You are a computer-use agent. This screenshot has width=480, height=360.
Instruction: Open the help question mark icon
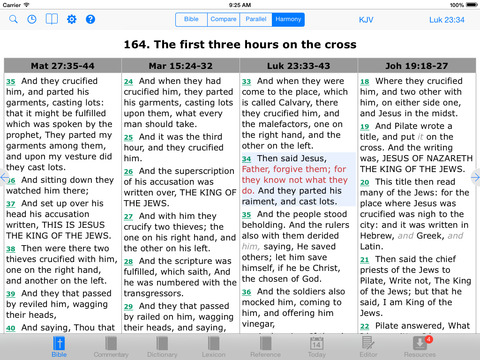[x=90, y=19]
